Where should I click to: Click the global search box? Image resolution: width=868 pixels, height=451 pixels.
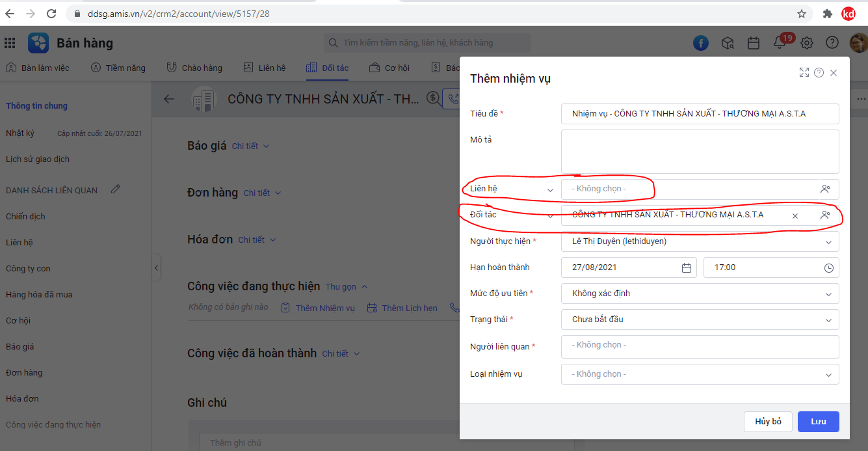[x=427, y=43]
